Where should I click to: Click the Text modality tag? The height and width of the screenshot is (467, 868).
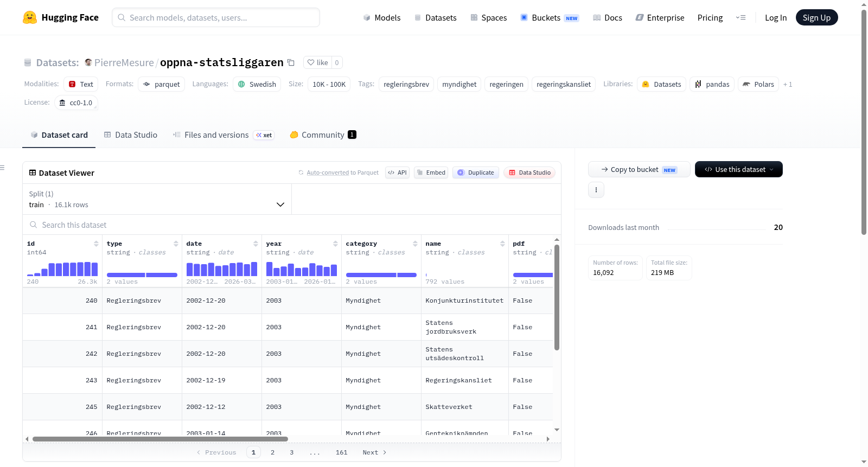pyautogui.click(x=81, y=84)
